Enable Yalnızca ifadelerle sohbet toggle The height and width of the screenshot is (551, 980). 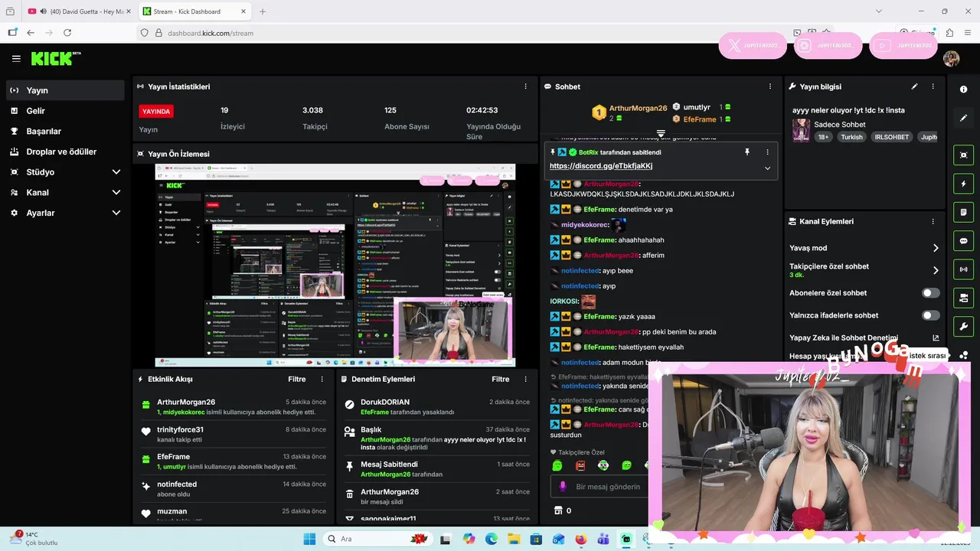[x=930, y=315]
